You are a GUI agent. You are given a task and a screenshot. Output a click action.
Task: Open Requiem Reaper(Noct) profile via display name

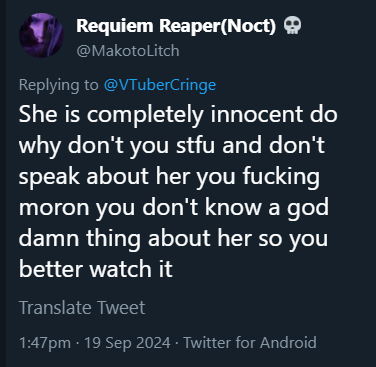176,26
